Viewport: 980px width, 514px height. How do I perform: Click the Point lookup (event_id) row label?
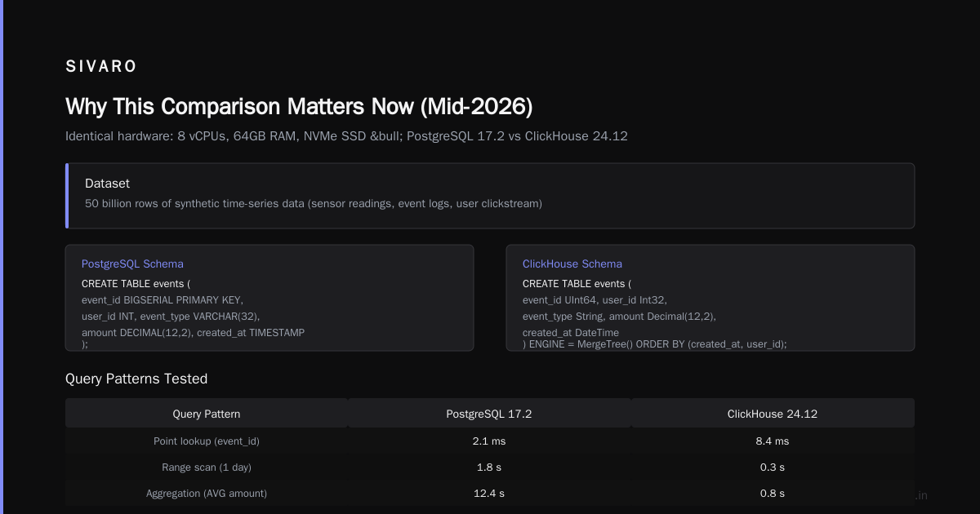(x=207, y=441)
